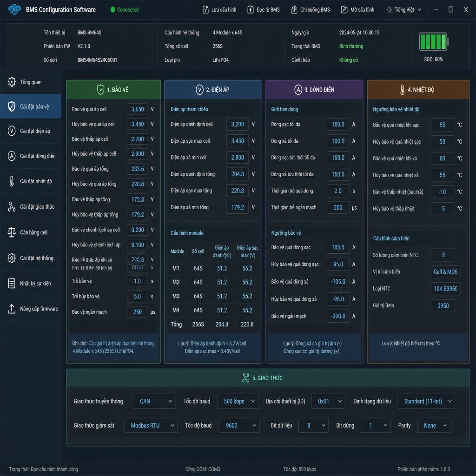Click the Lưu cấu hình button label
Viewport: 476px width, 476px height.
point(224,10)
